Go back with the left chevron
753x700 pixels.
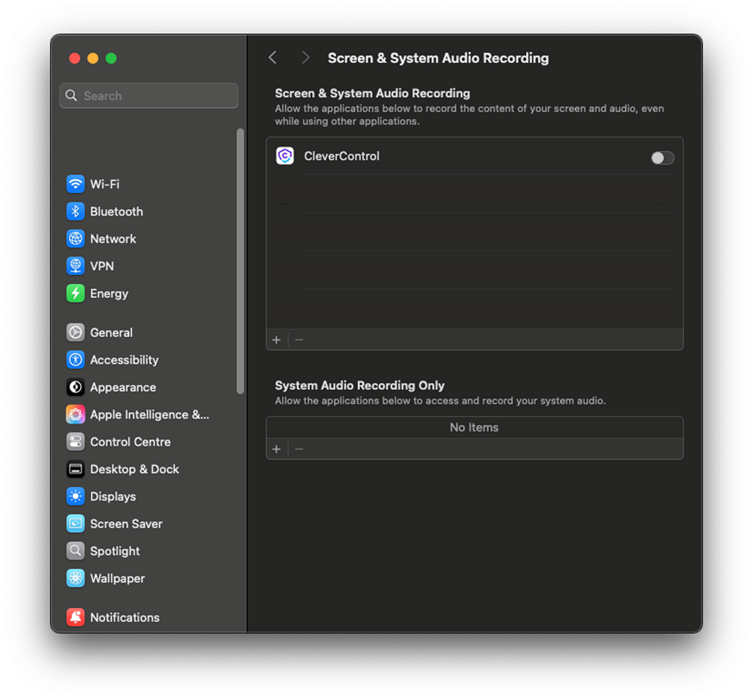point(272,58)
